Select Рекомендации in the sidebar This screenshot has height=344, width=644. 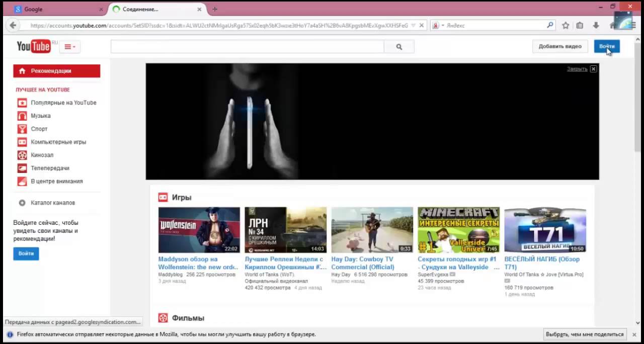coord(57,71)
